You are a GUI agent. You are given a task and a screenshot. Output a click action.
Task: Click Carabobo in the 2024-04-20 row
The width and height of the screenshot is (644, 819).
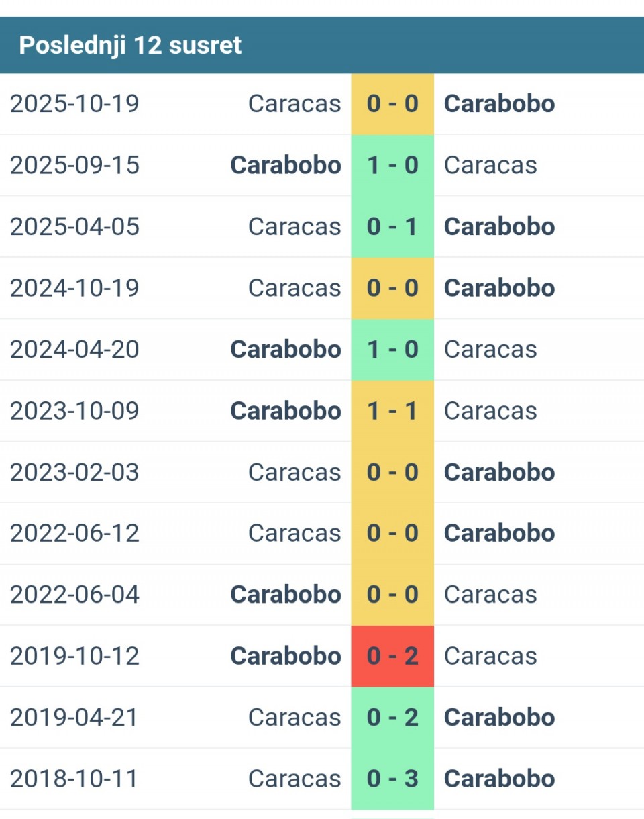[286, 350]
